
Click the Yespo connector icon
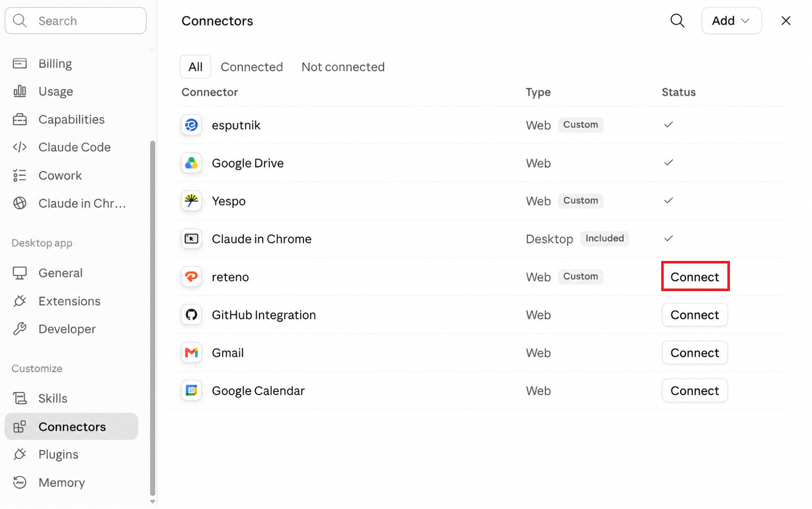pos(191,201)
